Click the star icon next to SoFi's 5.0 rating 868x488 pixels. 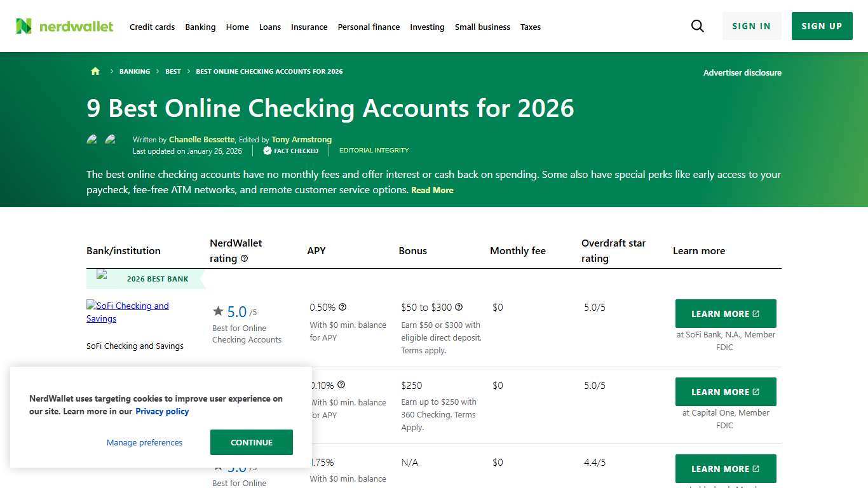coord(218,311)
